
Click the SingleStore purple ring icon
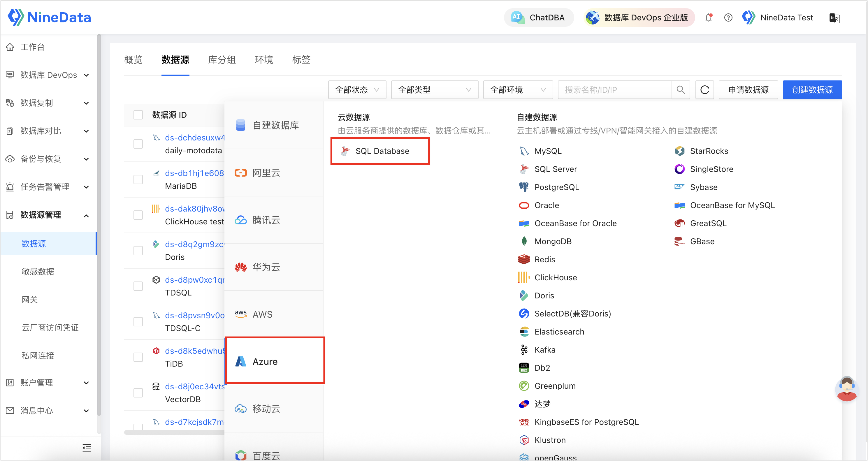(x=679, y=169)
